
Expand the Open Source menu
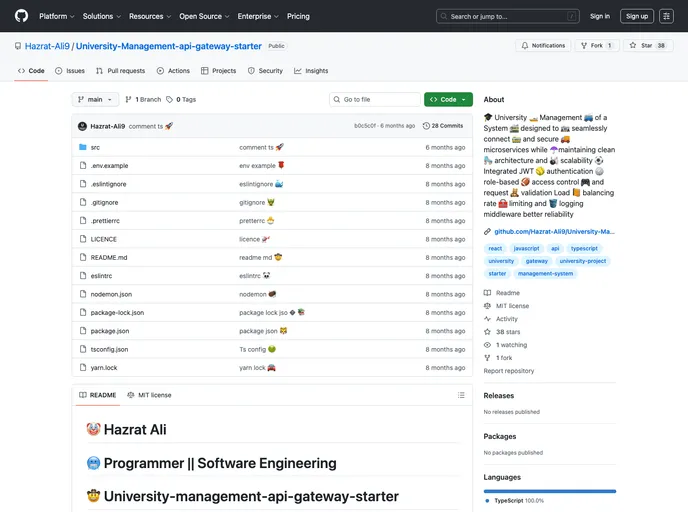[x=204, y=16]
